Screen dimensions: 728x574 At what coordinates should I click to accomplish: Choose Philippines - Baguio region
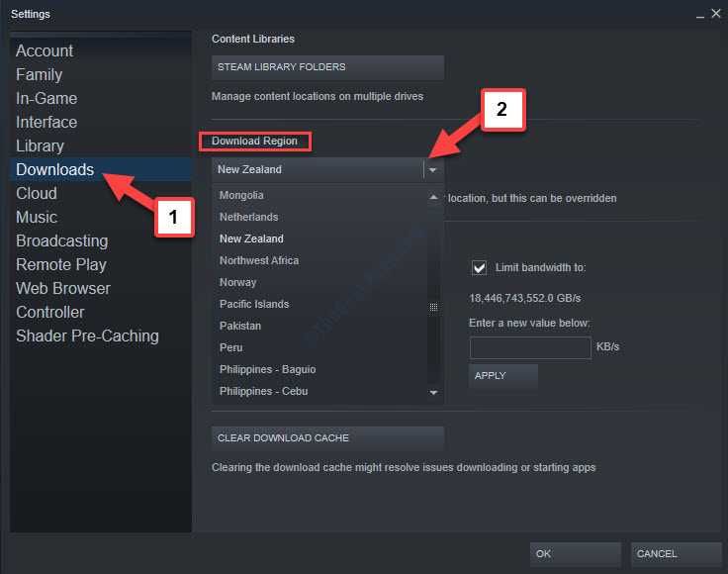[x=320, y=370]
